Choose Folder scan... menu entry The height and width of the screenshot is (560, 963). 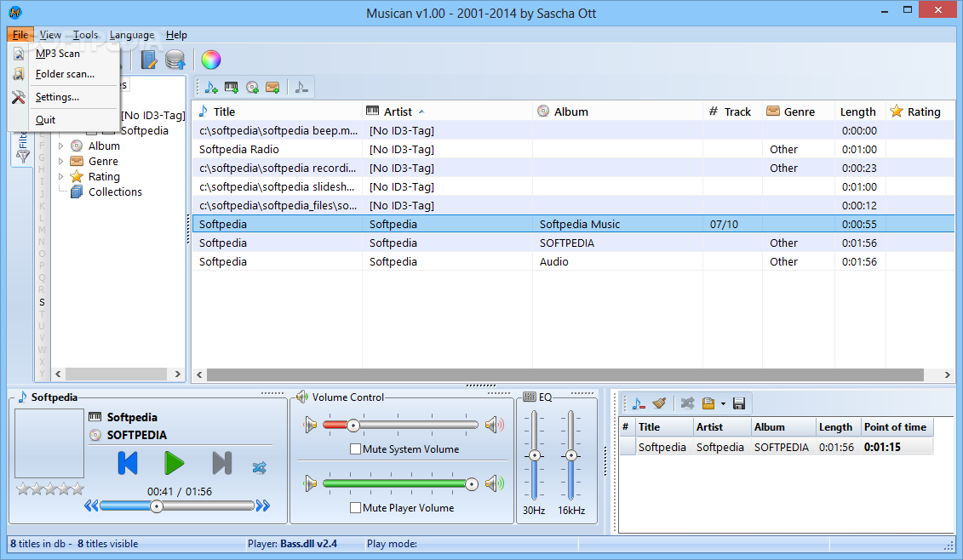pyautogui.click(x=65, y=74)
